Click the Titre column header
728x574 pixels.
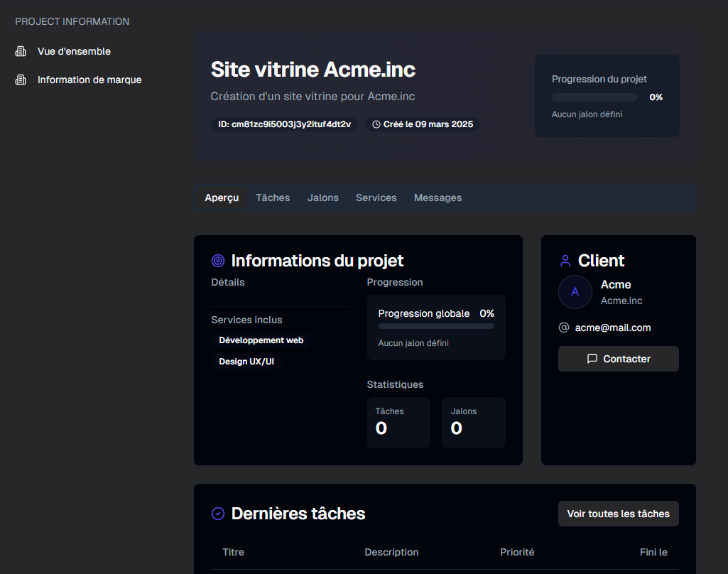pyautogui.click(x=233, y=552)
